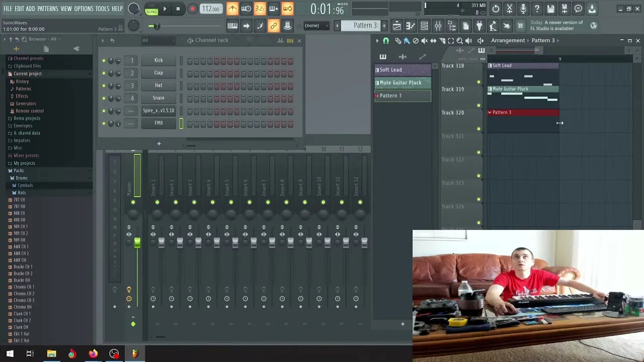Show the Channel rack toolbar icon
This screenshot has width=644, height=362.
(424, 26)
